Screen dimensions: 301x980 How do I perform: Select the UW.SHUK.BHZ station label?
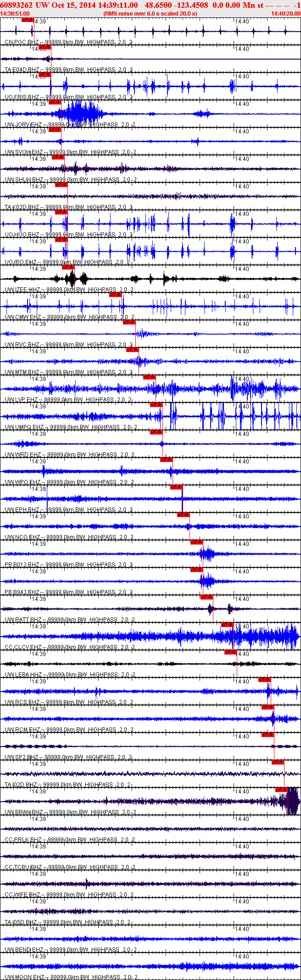(x=24, y=180)
